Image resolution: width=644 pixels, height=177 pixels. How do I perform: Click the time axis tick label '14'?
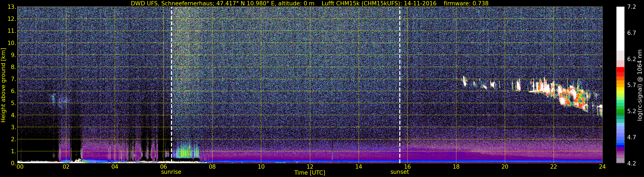pyautogui.click(x=358, y=167)
